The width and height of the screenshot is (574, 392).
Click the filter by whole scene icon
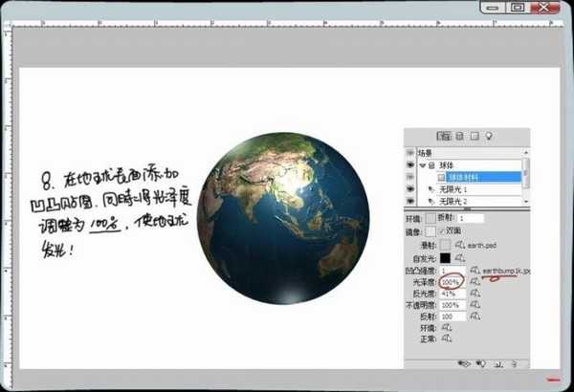(444, 136)
